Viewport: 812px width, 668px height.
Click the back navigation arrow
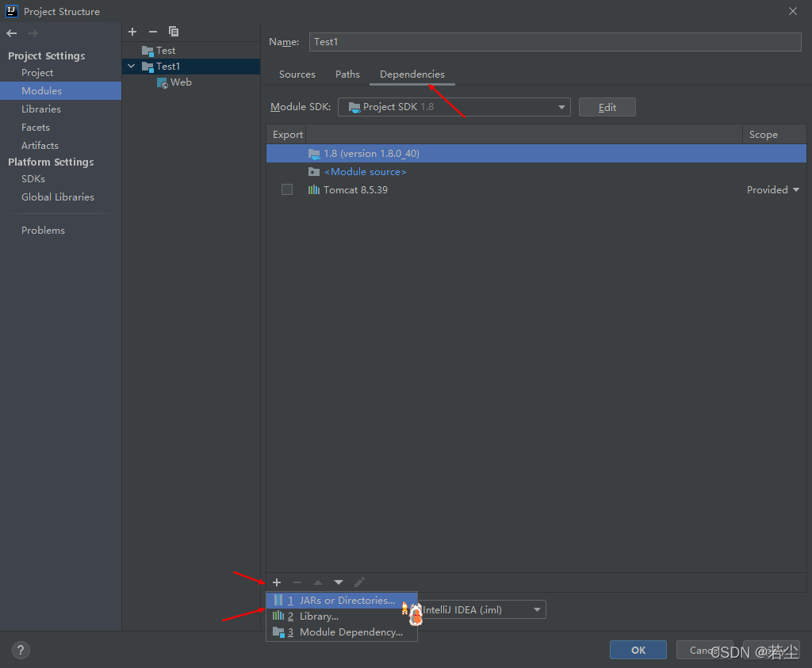click(11, 33)
